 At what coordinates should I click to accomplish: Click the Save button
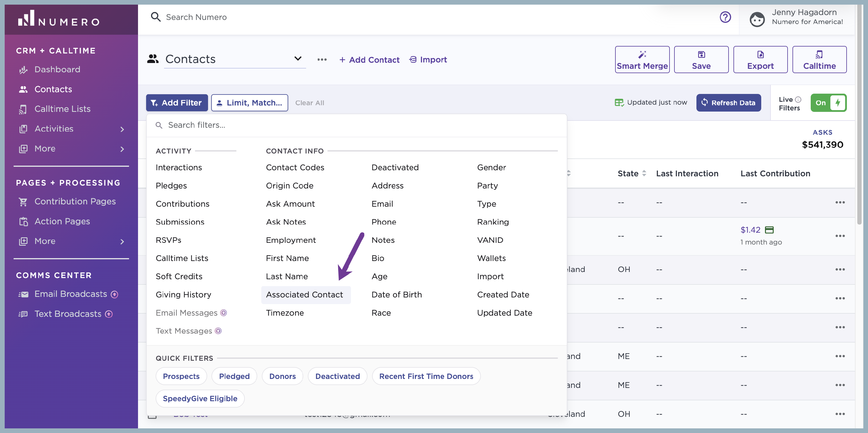click(701, 60)
